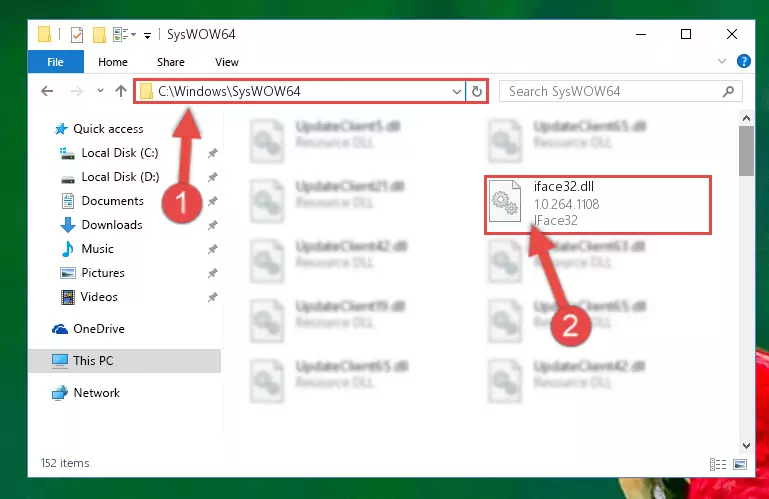Click the pin icon next to Downloads

click(x=212, y=225)
